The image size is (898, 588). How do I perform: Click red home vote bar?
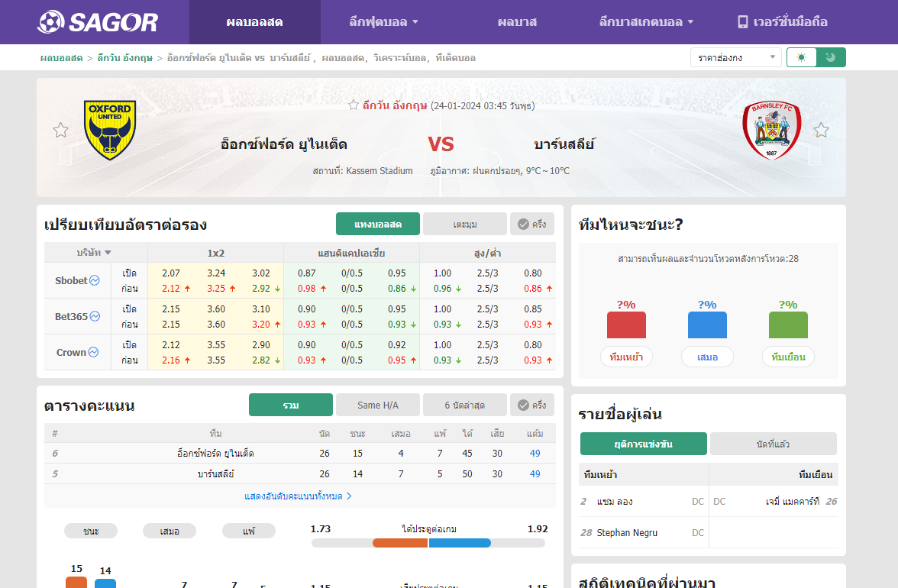(626, 325)
